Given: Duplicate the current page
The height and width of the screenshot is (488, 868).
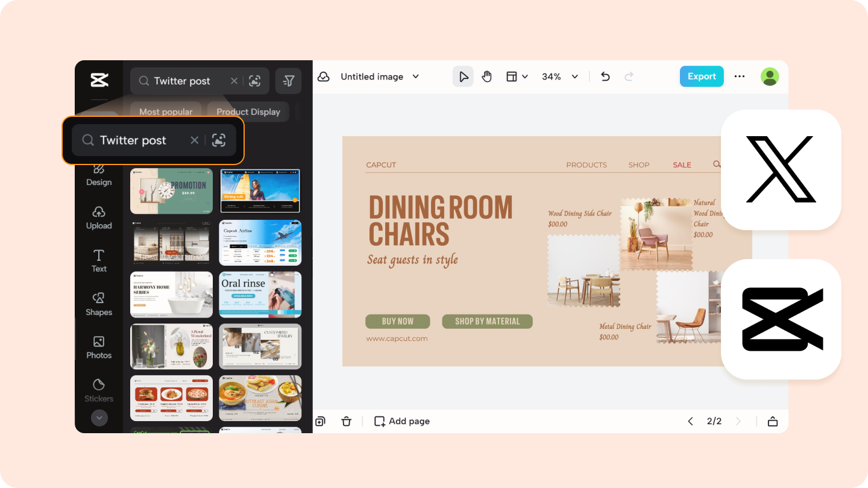Looking at the screenshot, I should click(320, 421).
